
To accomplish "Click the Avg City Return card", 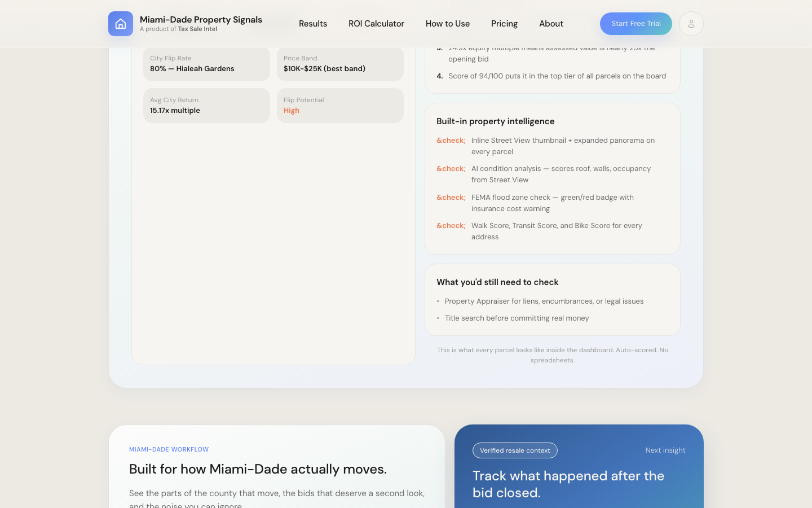I will pyautogui.click(x=206, y=106).
